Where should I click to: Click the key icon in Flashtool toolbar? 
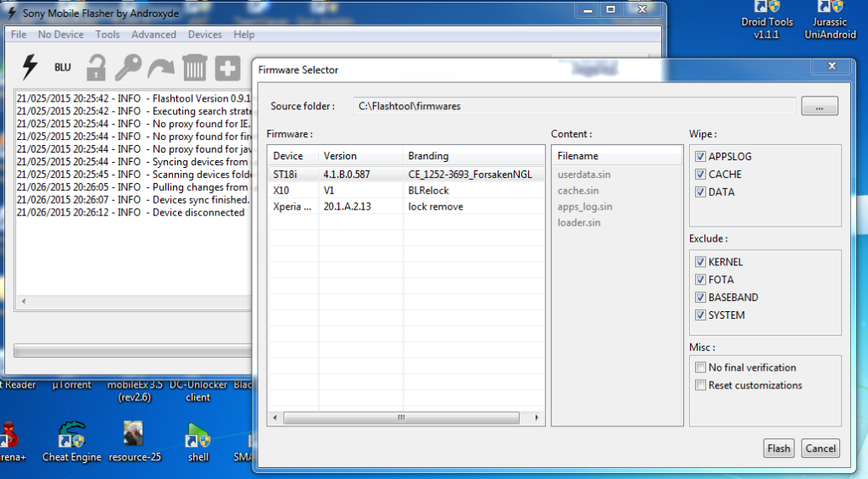pyautogui.click(x=129, y=68)
